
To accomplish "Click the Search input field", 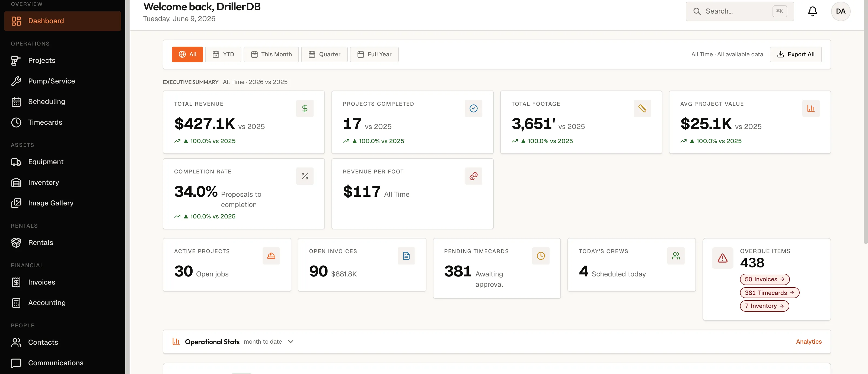I will [x=740, y=11].
